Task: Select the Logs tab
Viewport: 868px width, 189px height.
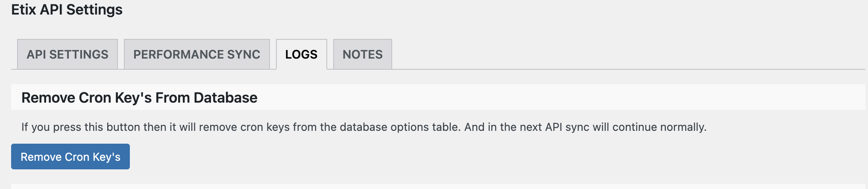Action: tap(301, 54)
